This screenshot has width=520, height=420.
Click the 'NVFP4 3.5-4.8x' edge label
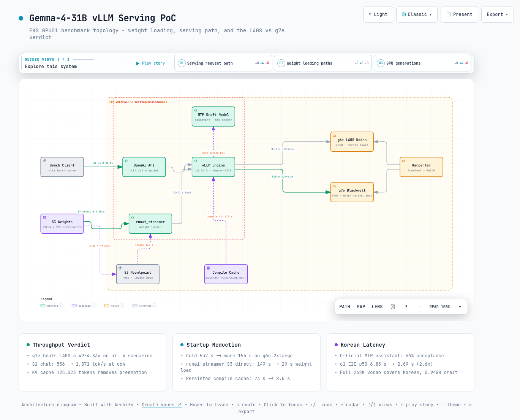283,177
